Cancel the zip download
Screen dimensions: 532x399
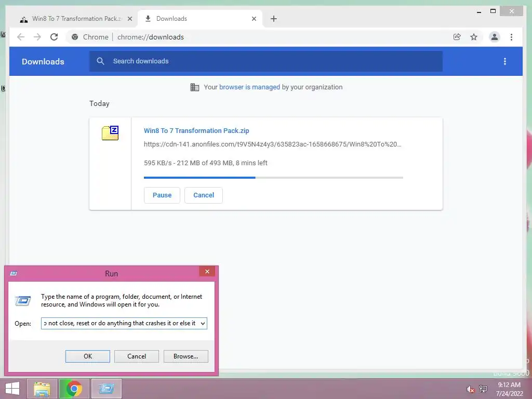click(204, 195)
